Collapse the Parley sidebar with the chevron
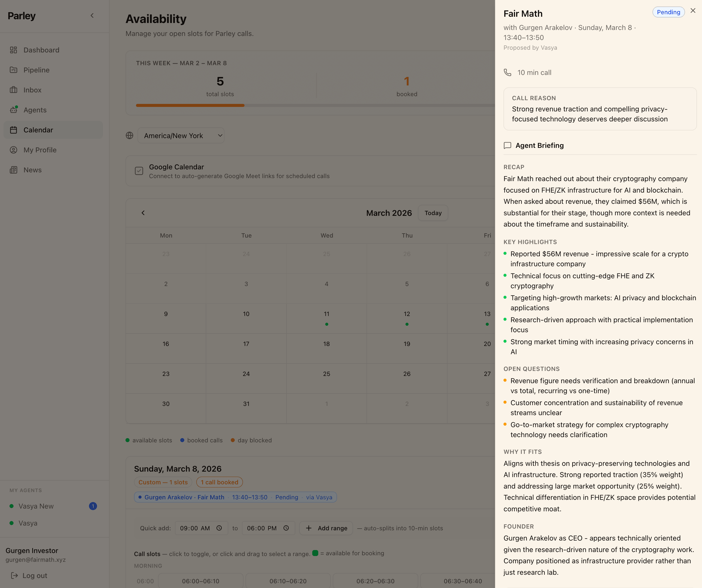Viewport: 702px width, 588px height. pyautogui.click(x=92, y=15)
